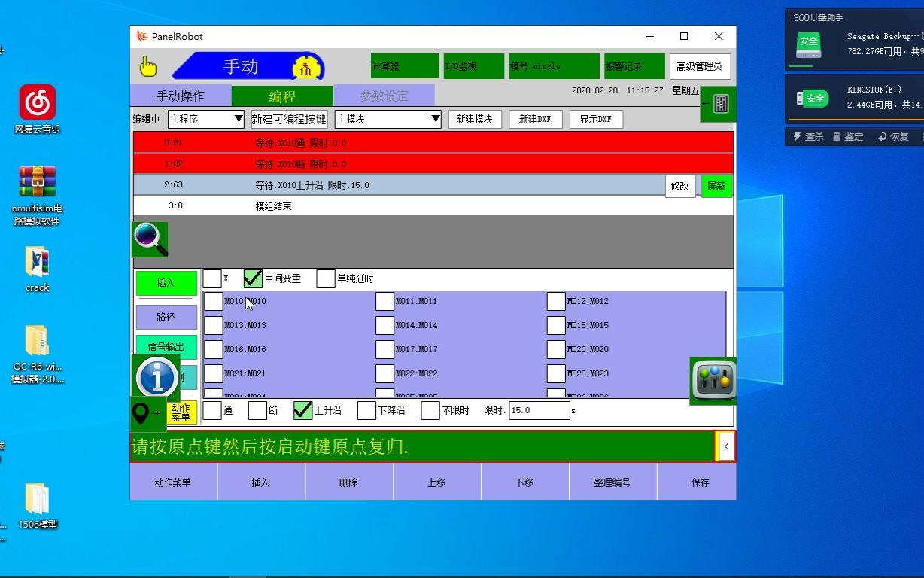This screenshot has height=578, width=924.
Task: Check the M010:M010 checkbox
Action: [x=214, y=301]
